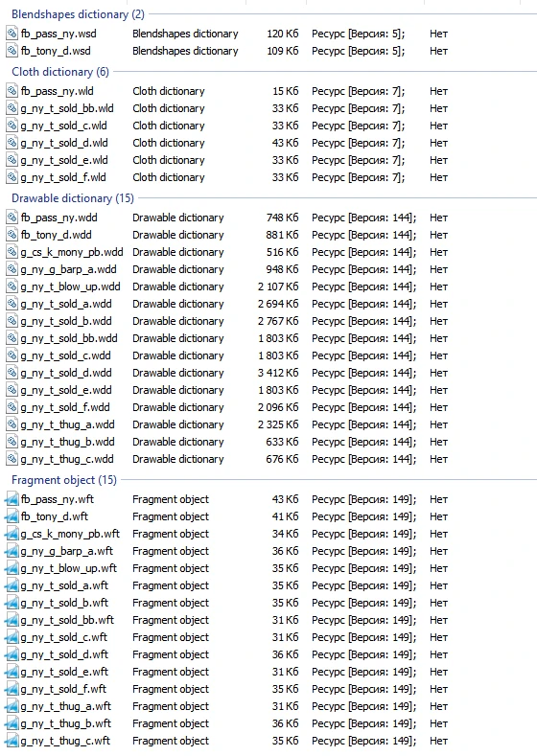Screen dimensions: 537x756
Task: Click the fb_pass_ny.wsd file icon
Action: point(12,34)
